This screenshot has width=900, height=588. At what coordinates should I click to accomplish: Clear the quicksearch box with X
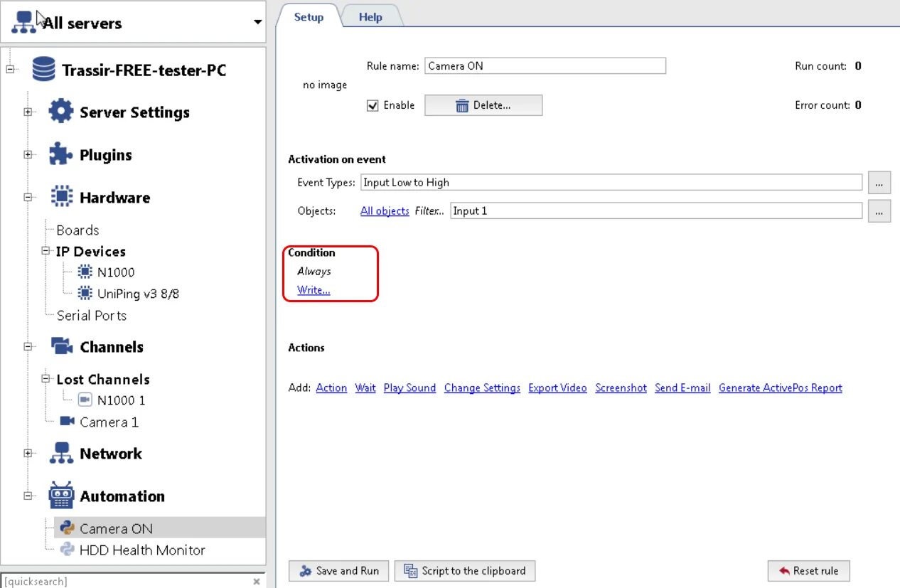(257, 582)
